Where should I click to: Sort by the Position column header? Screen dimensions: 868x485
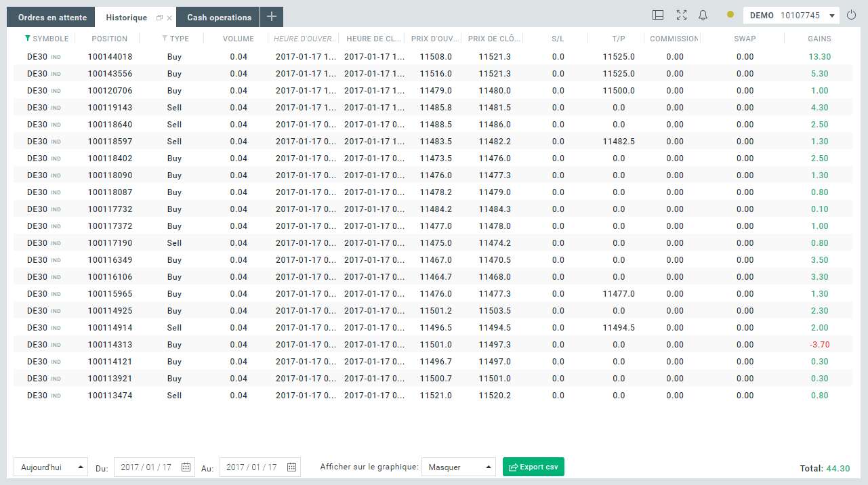click(109, 39)
